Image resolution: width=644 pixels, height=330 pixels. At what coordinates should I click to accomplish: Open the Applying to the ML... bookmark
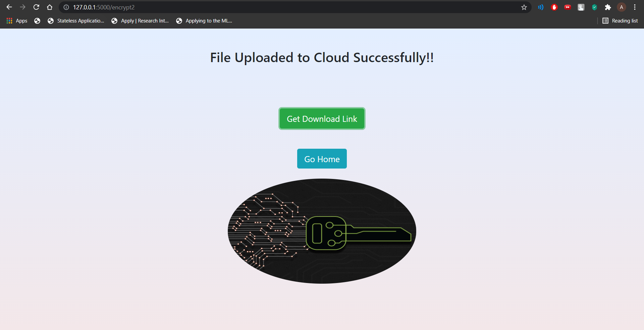[204, 21]
